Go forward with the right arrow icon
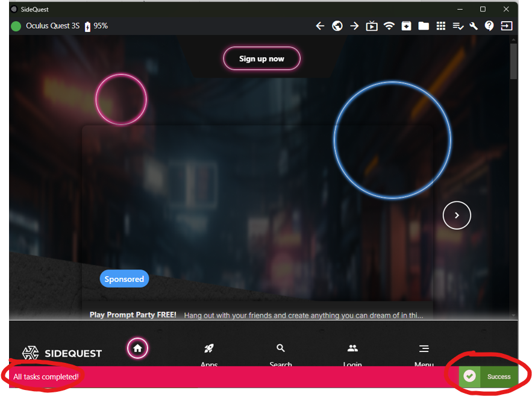Image resolution: width=532 pixels, height=396 pixels. pos(354,26)
